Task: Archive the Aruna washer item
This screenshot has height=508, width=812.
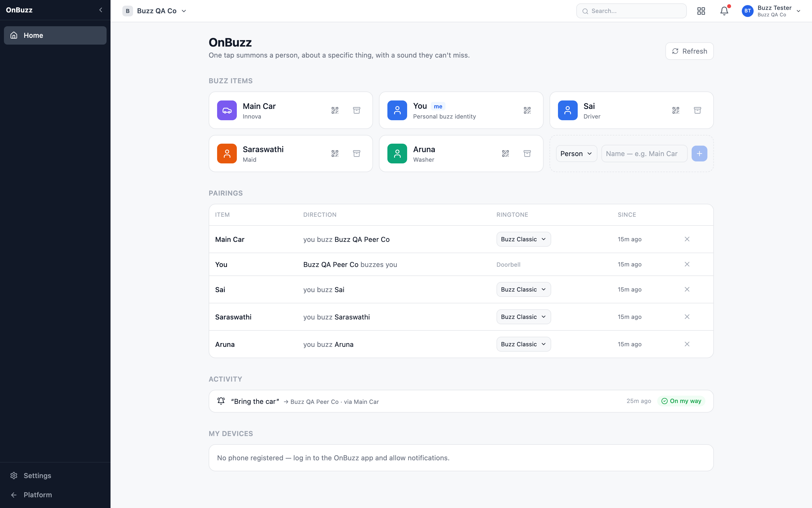Action: (x=527, y=154)
